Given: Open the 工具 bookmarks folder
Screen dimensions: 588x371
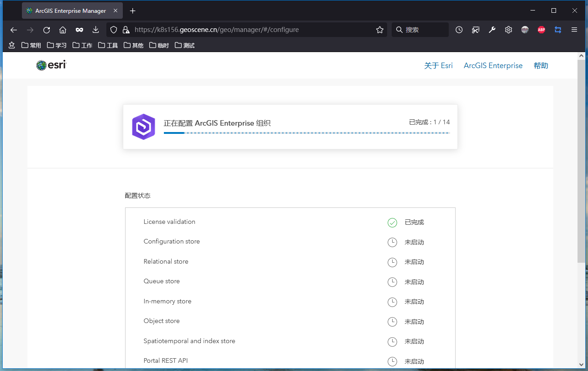Looking at the screenshot, I should 108,45.
